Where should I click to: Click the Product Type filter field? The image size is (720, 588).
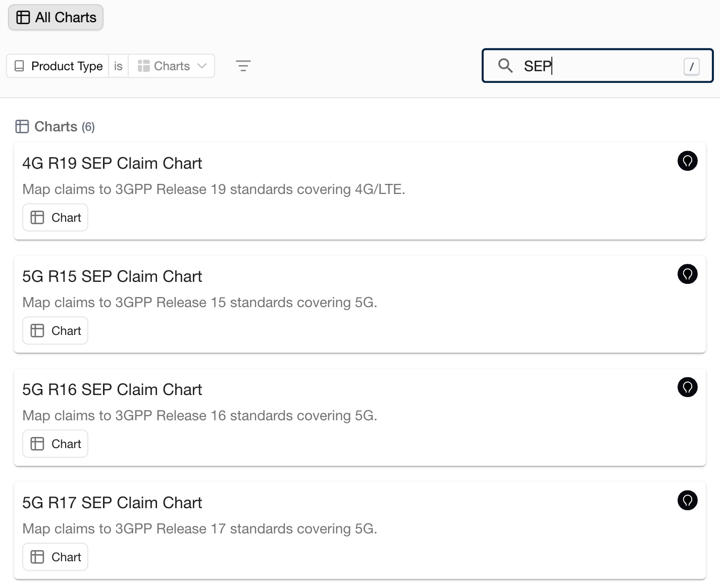[58, 66]
